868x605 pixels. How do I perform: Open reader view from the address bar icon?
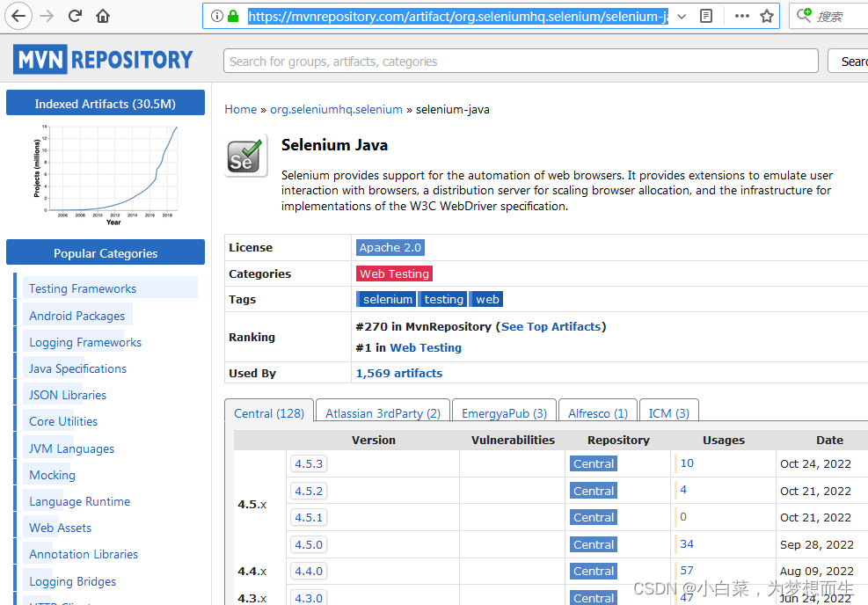[x=706, y=16]
